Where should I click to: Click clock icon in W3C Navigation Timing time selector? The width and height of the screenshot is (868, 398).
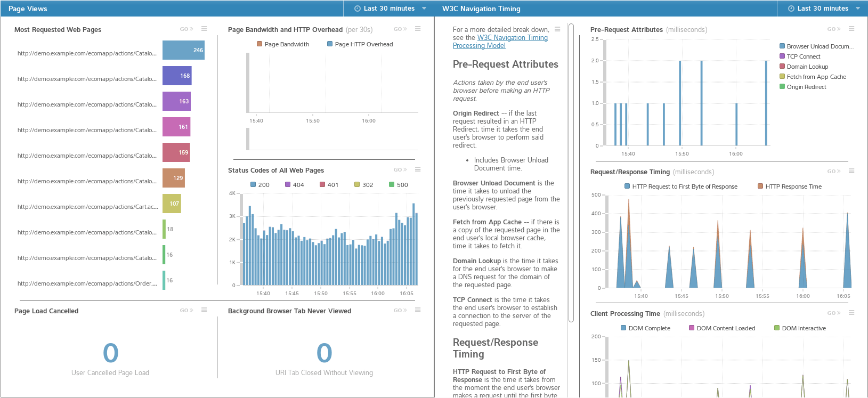click(x=791, y=9)
